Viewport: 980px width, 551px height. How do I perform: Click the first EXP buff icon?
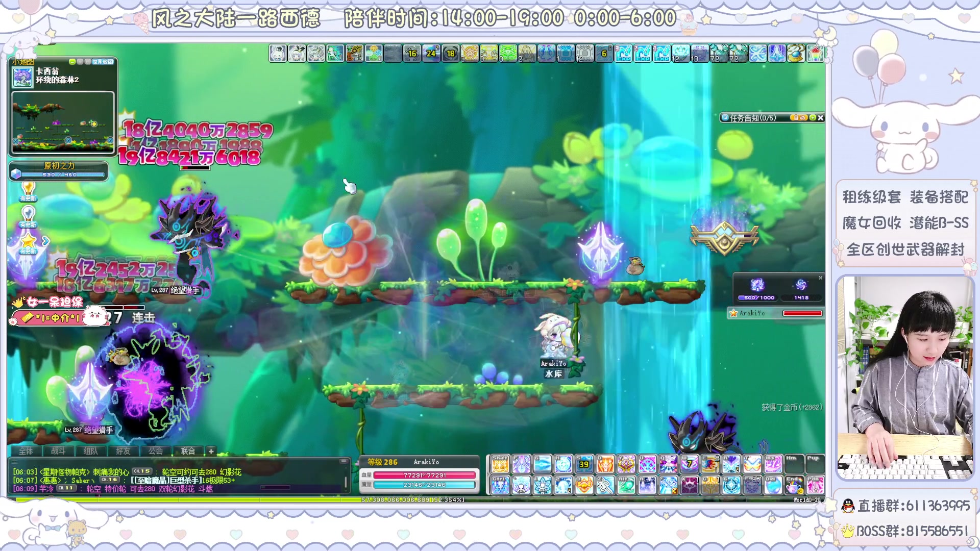click(623, 53)
